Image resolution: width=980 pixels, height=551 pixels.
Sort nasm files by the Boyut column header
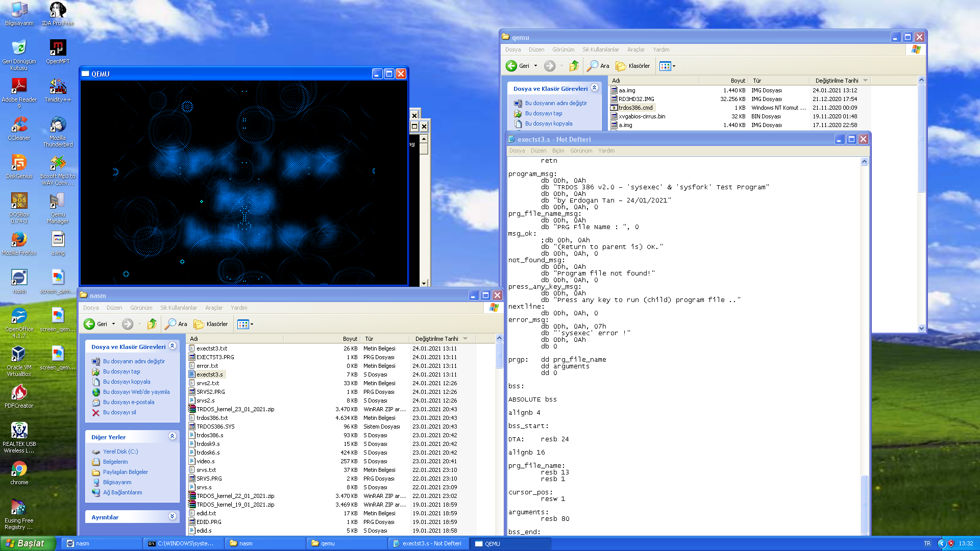pyautogui.click(x=350, y=339)
